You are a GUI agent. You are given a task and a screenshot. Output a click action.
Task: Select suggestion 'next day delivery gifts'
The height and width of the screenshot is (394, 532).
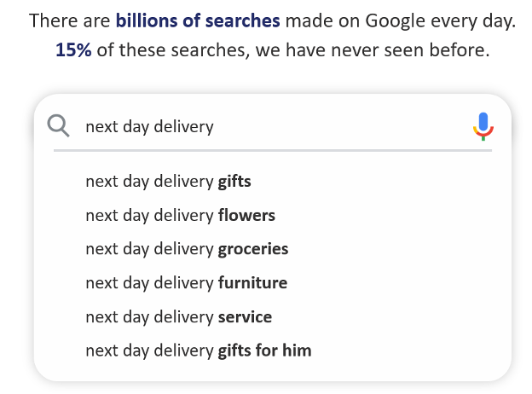(x=168, y=182)
